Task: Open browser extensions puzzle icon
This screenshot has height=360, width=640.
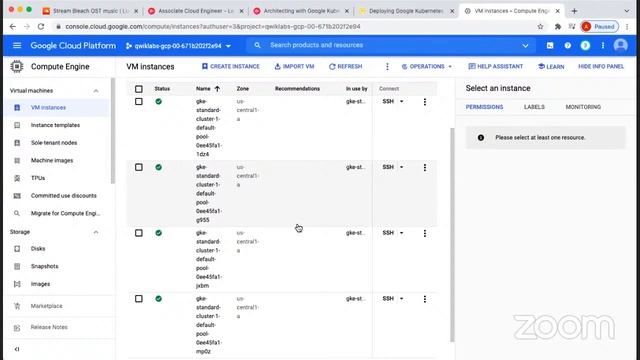Action: click(x=558, y=27)
